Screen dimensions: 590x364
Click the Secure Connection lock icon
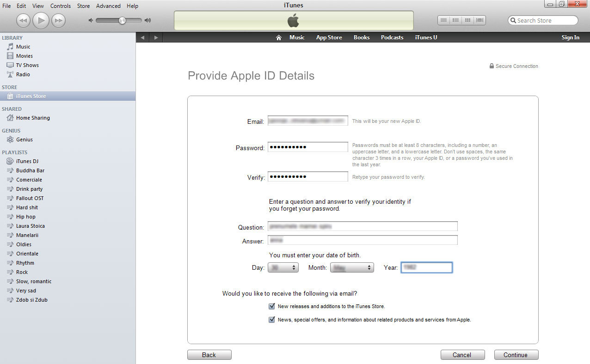tap(492, 66)
